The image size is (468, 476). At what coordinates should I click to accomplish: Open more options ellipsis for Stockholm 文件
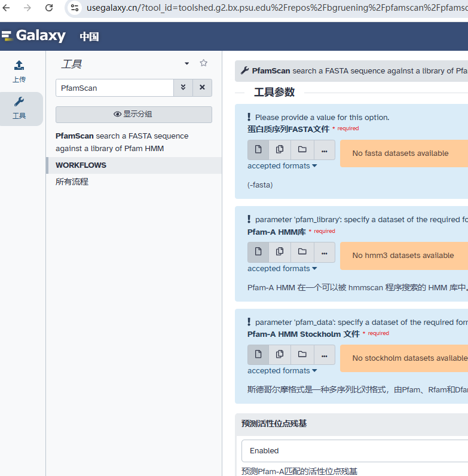325,355
